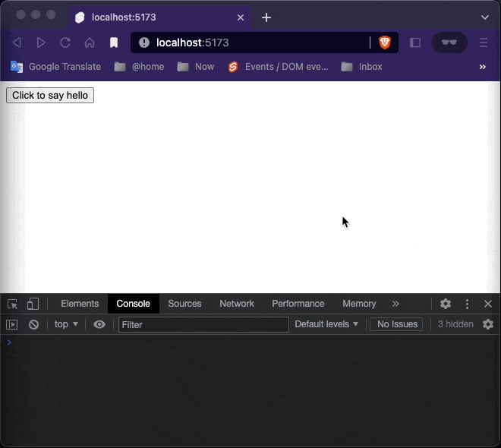Toggle the console sidebar panel button
This screenshot has height=448, width=501.
pyautogui.click(x=12, y=325)
